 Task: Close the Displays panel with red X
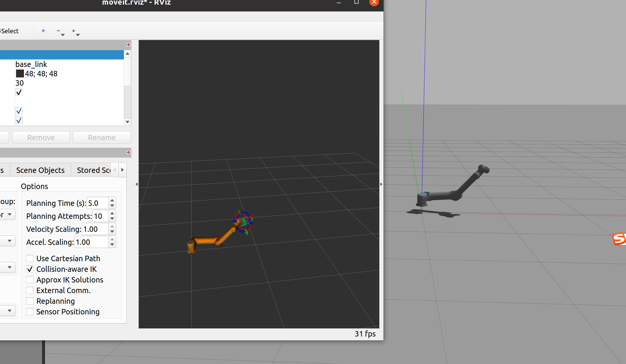coord(128,45)
